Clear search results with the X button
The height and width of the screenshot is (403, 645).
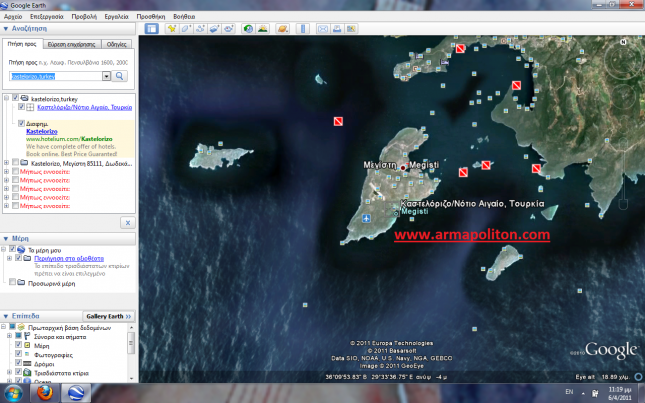point(128,222)
